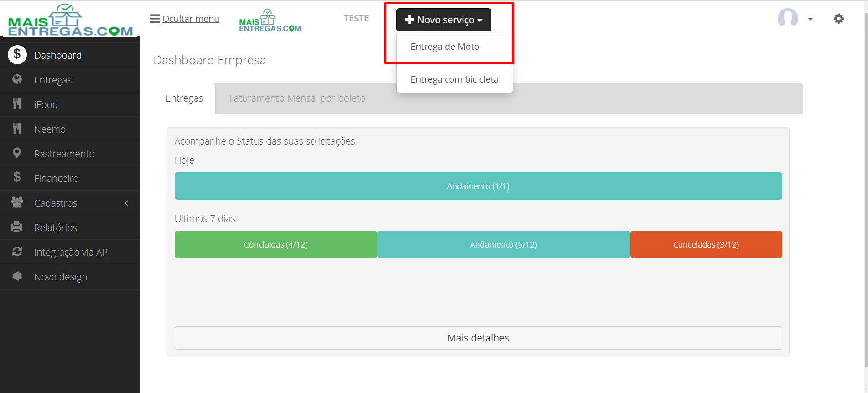The image size is (868, 393).
Task: Click the printer icon beside Relatórios
Action: (x=17, y=227)
